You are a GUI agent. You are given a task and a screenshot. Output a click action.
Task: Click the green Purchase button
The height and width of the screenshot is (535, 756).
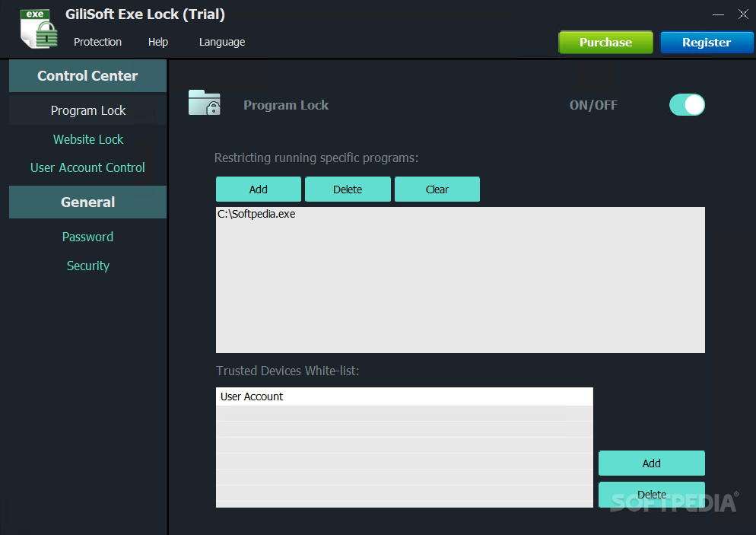605,43
